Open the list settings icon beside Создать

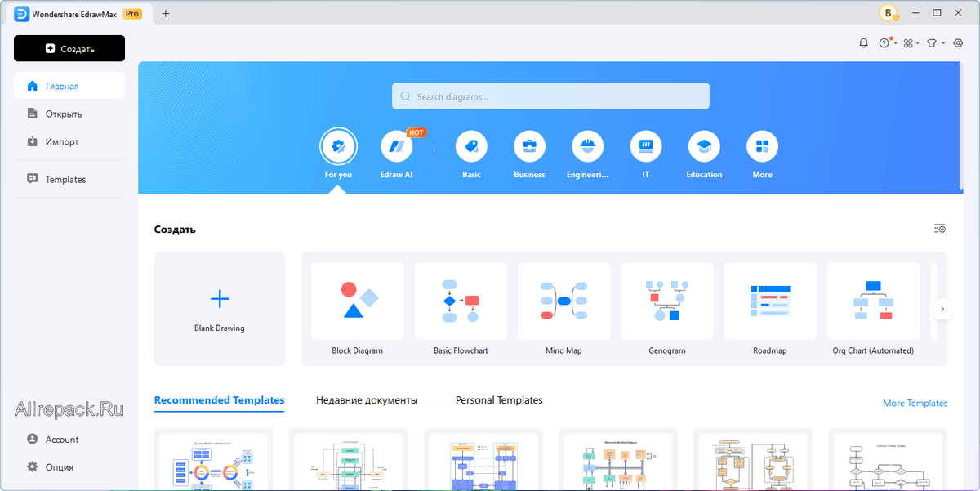point(940,229)
